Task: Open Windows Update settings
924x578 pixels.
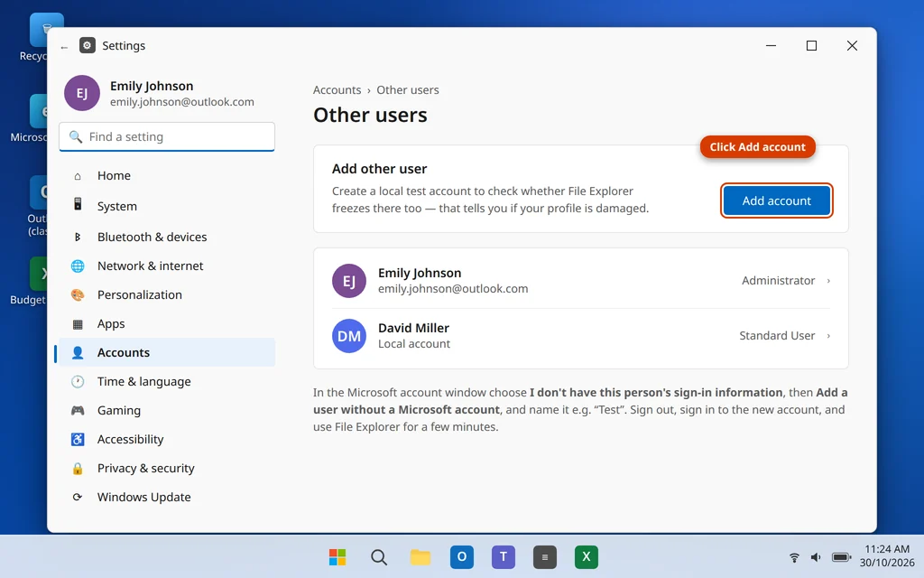Action: coord(167,498)
